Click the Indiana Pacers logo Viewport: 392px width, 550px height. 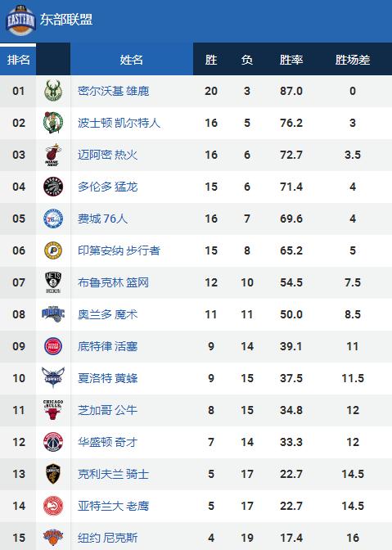point(53,250)
